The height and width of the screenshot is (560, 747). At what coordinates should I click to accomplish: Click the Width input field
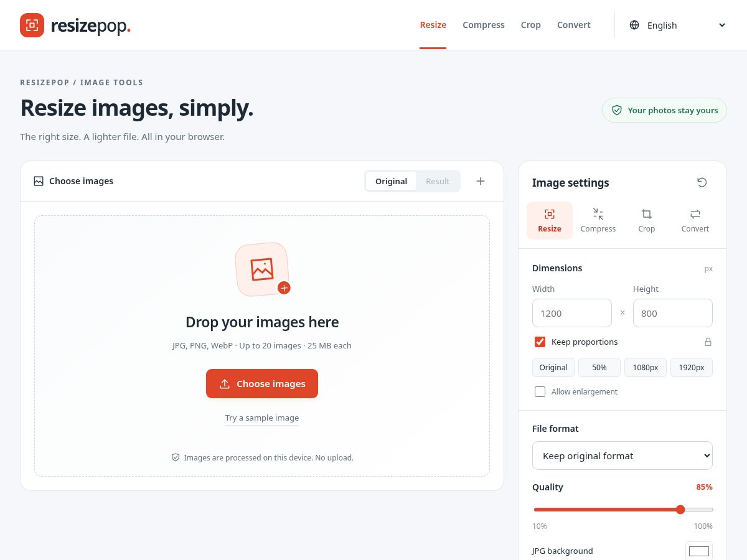pos(572,313)
